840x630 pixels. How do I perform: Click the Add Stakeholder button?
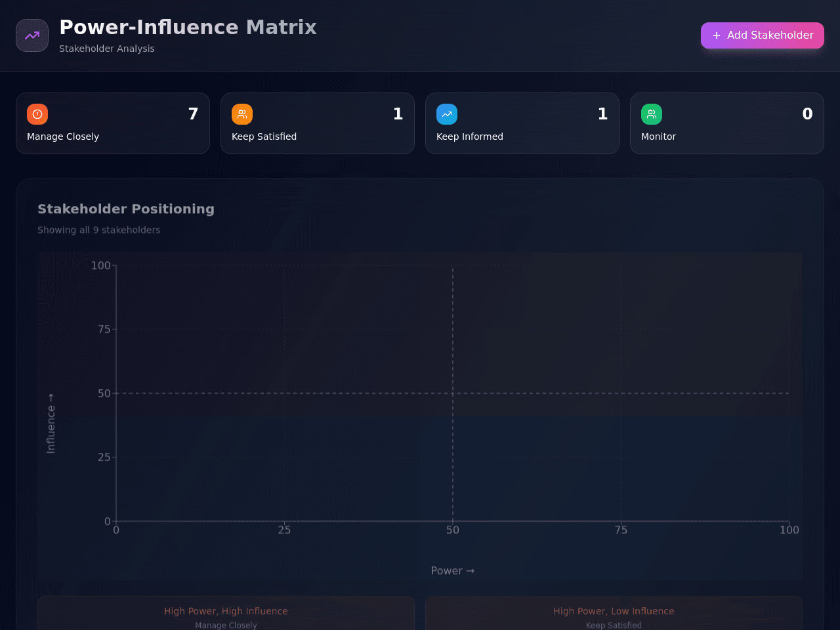coord(762,35)
